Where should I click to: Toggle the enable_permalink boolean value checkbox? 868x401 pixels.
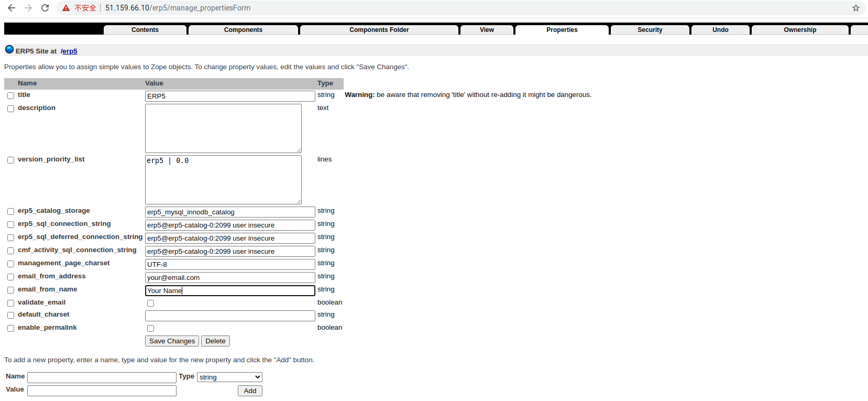(151, 329)
